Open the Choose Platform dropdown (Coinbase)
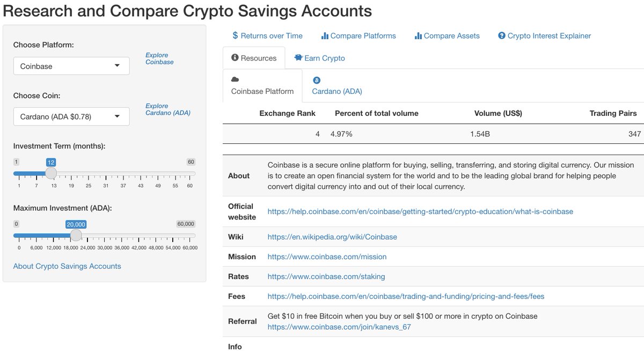The height and width of the screenshot is (351, 644). [71, 66]
